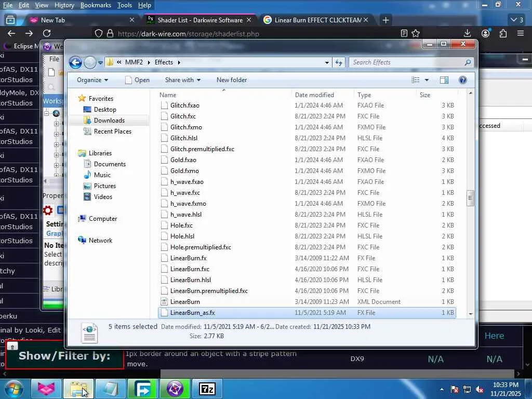Expand arrow after Effects breadcrumb
Image resolution: width=532 pixels, height=399 pixels.
[179, 62]
